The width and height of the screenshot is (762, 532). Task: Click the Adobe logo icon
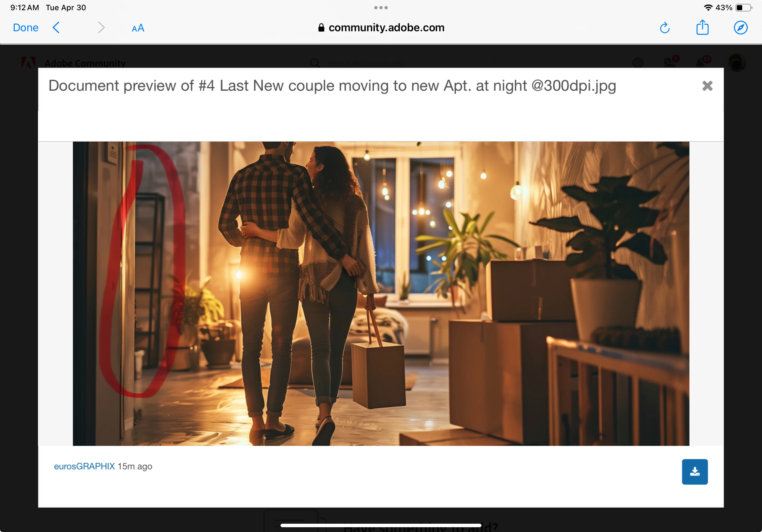tap(28, 63)
